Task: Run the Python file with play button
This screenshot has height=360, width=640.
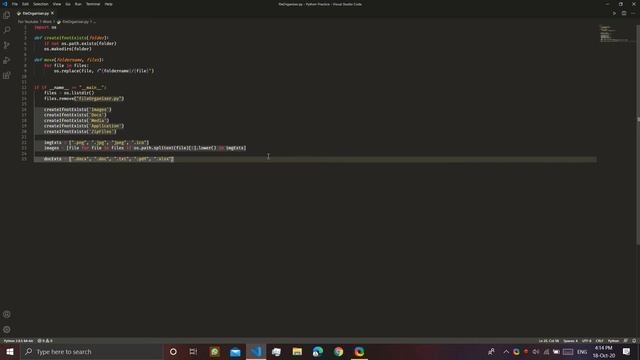Action: (x=614, y=13)
